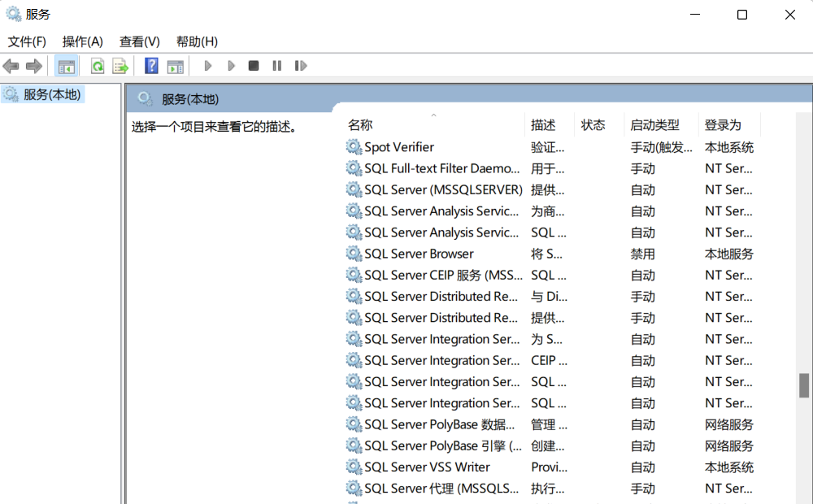Click gear icon of SQL Server VSS Writer
Screen dimensions: 813x504
(354, 467)
